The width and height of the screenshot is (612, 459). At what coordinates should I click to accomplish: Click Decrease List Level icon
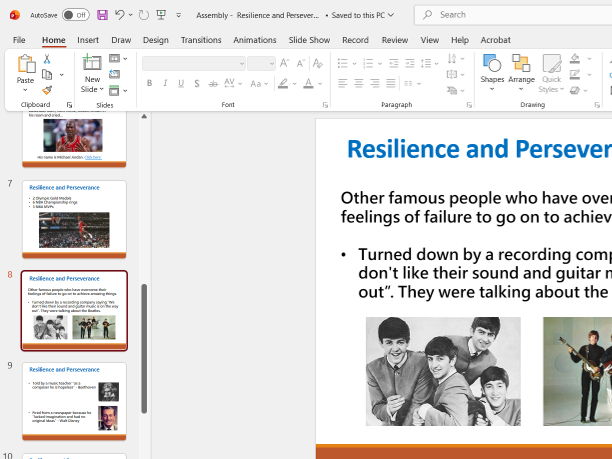393,63
